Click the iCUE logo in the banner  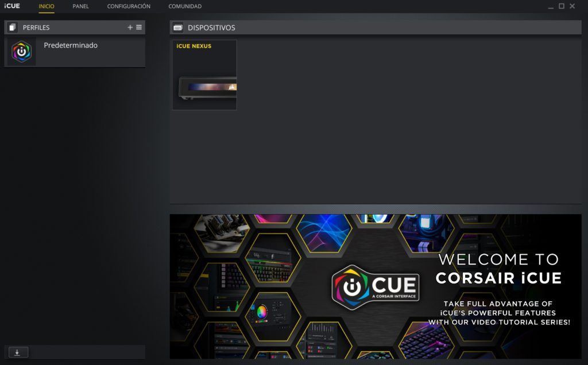click(376, 287)
